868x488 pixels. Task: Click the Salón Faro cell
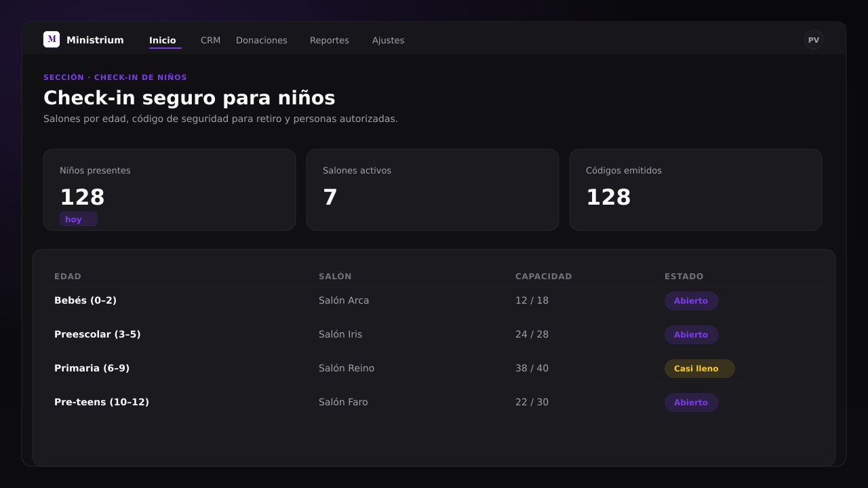pyautogui.click(x=343, y=402)
